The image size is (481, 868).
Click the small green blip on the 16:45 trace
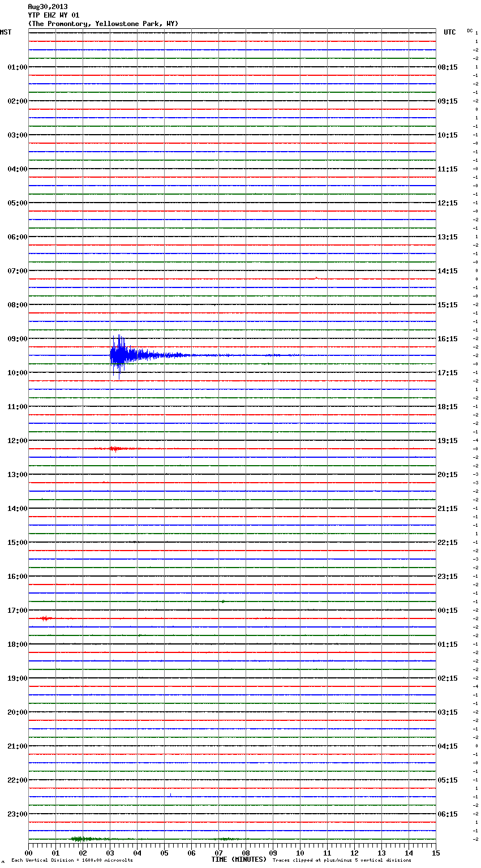tap(223, 601)
